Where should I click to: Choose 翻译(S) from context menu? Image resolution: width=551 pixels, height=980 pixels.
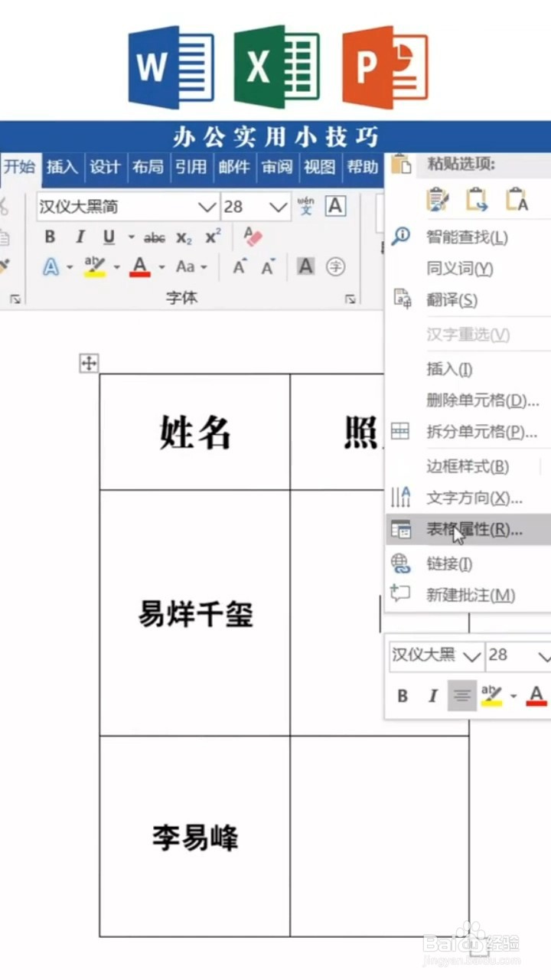(x=468, y=300)
